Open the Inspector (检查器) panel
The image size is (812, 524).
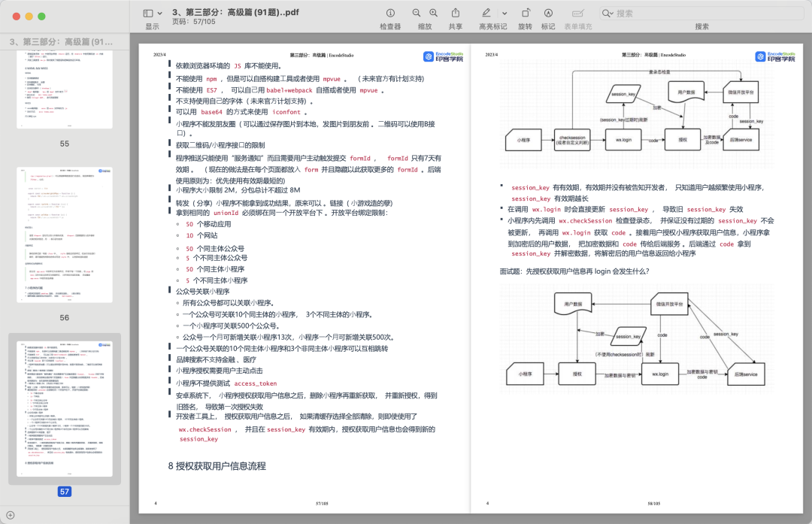tap(390, 14)
